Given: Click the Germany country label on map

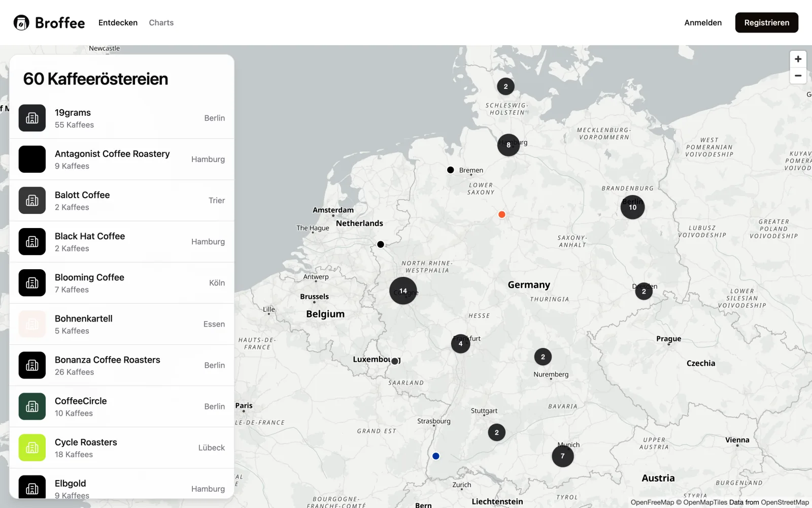Looking at the screenshot, I should [x=529, y=284].
